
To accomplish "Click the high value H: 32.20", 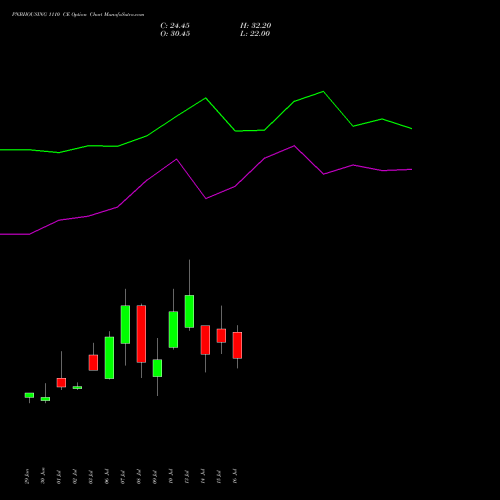I will pyautogui.click(x=255, y=26).
